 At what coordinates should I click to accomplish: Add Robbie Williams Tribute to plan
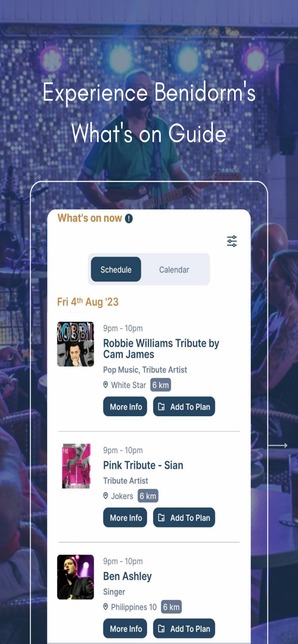click(x=184, y=407)
